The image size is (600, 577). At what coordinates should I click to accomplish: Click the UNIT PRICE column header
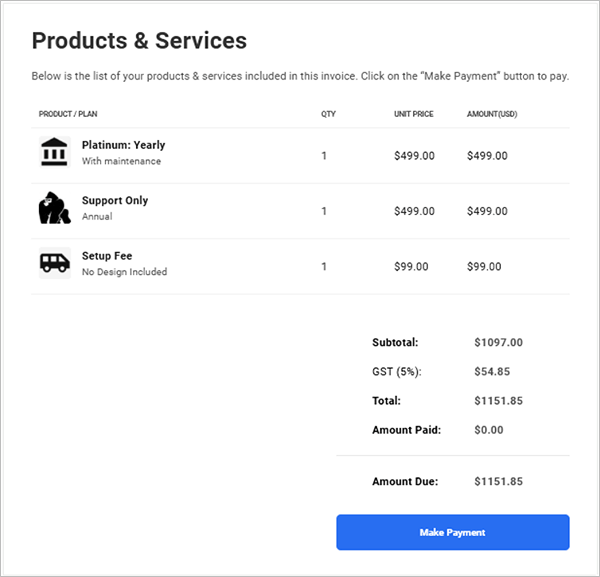tap(414, 114)
